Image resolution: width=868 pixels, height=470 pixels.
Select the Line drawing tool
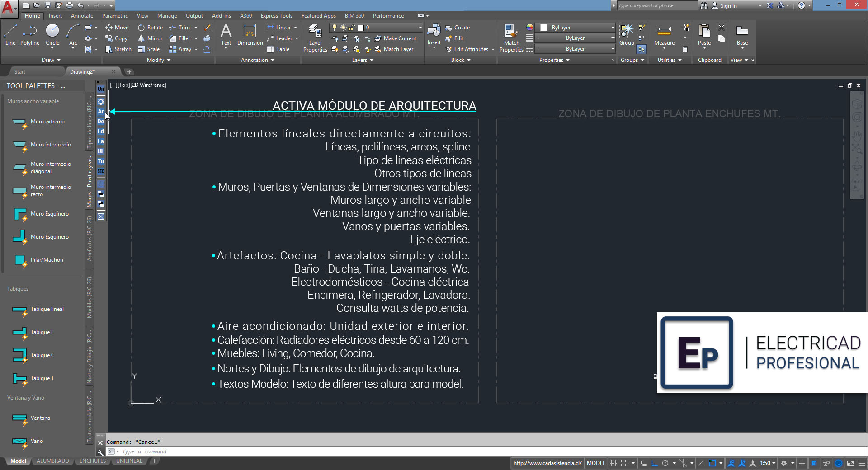tap(10, 35)
